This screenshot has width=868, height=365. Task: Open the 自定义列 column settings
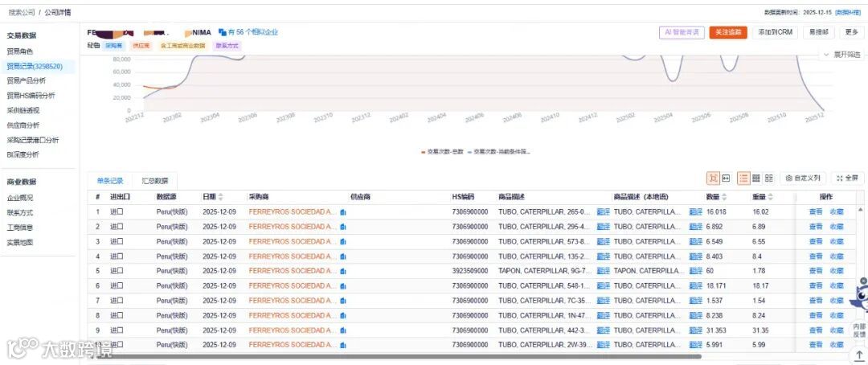803,178
